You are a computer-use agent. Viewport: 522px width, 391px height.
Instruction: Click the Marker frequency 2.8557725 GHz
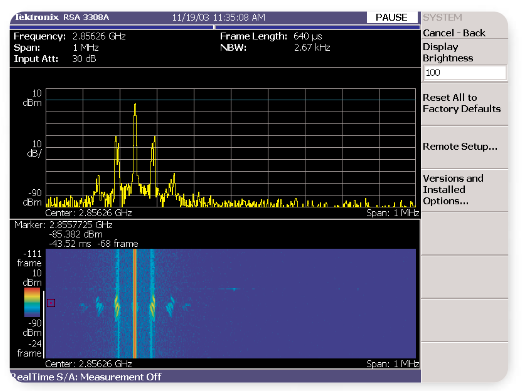click(x=81, y=225)
